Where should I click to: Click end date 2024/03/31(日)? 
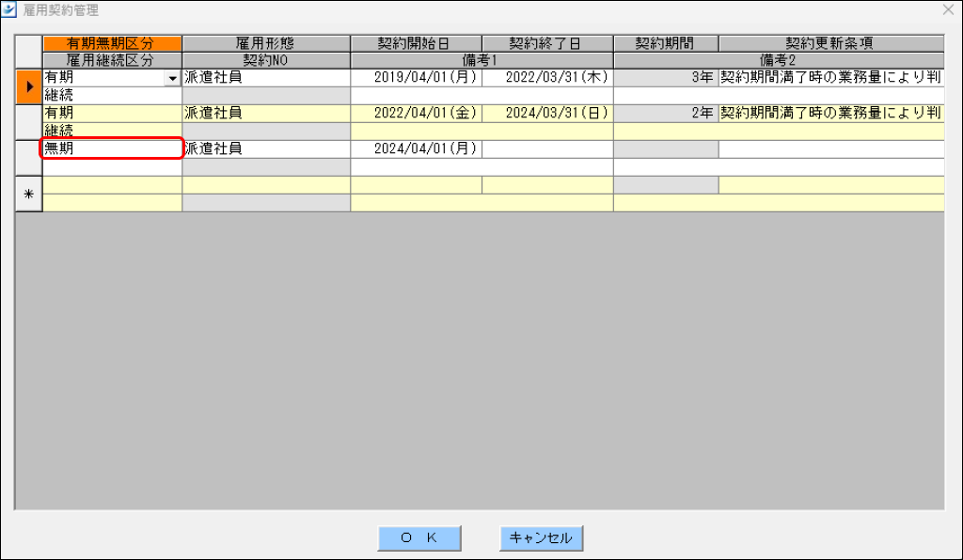pyautogui.click(x=547, y=113)
